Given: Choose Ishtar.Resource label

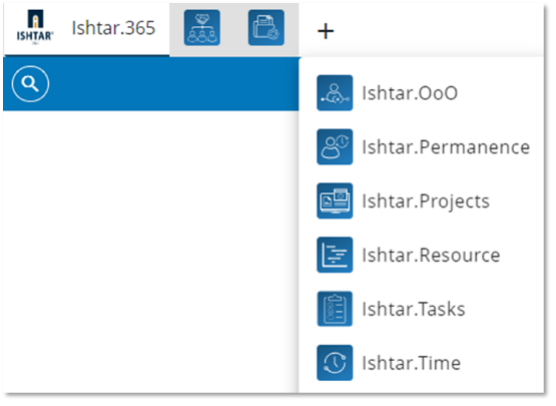Looking at the screenshot, I should tap(431, 255).
